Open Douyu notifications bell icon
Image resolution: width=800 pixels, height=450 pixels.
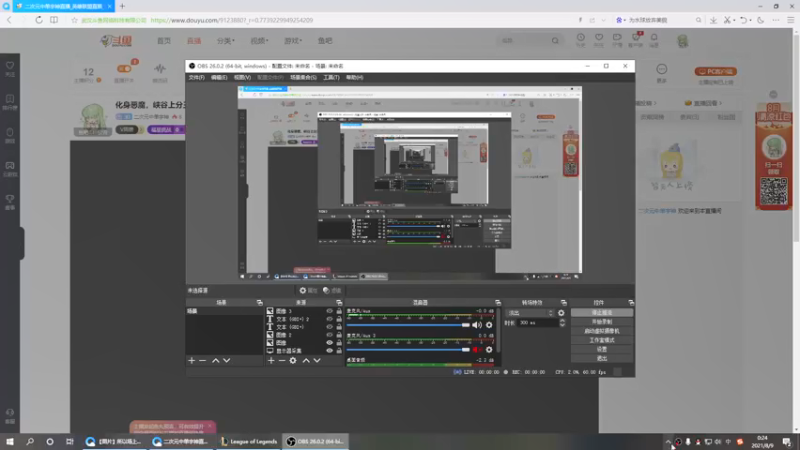point(654,39)
